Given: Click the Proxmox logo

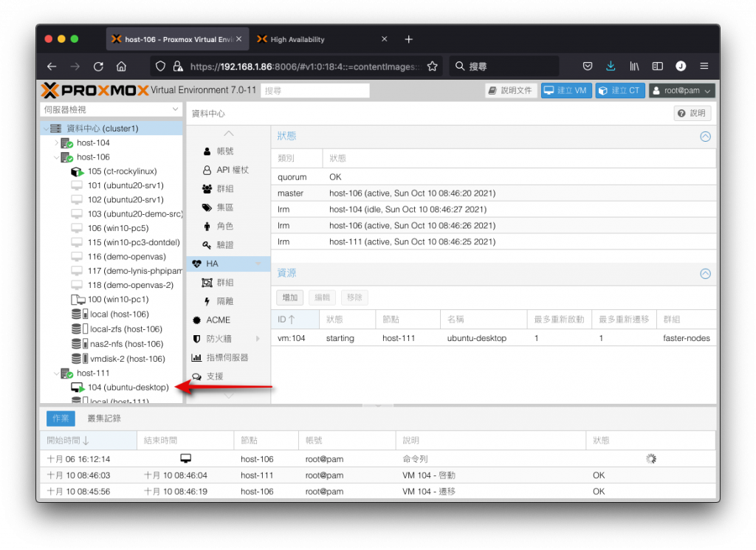Looking at the screenshot, I should [95, 90].
